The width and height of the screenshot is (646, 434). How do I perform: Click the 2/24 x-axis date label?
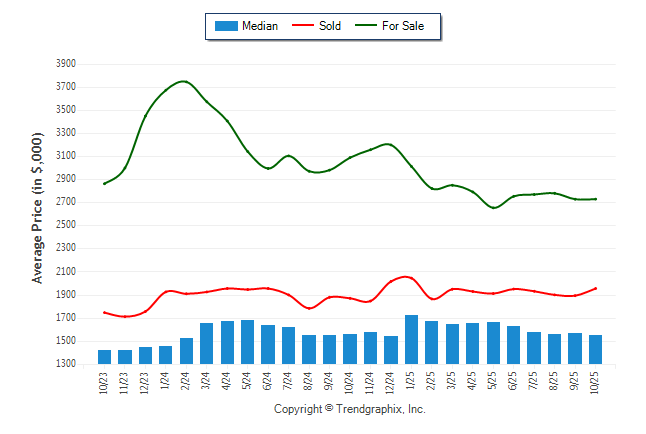(187, 382)
